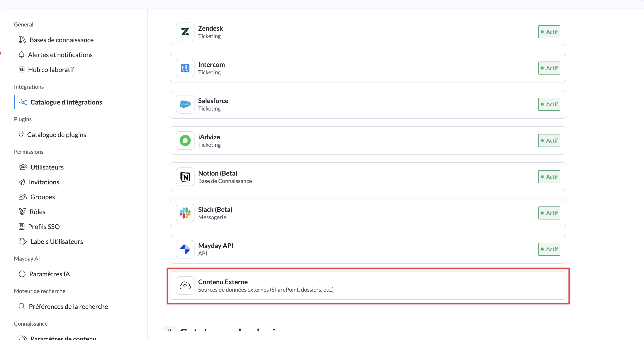Click the Salesforce cloud icon
The width and height of the screenshot is (644, 340).
(185, 104)
